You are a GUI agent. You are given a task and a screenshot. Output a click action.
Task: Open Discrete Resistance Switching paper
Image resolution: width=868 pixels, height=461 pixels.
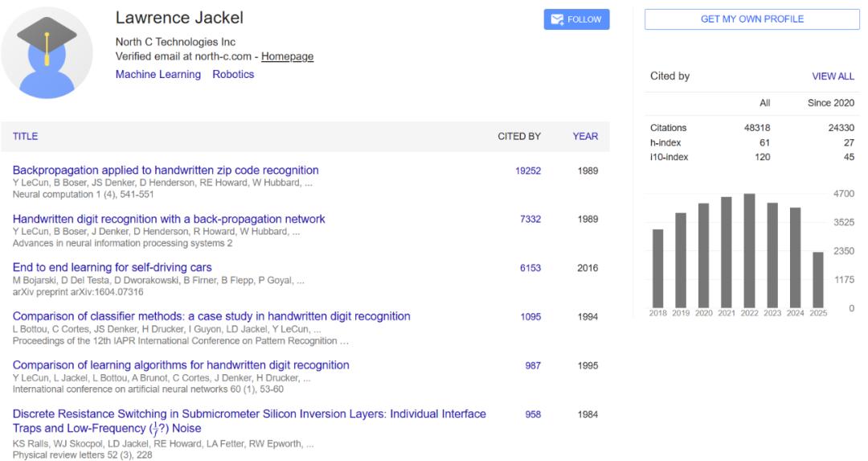coord(249,421)
